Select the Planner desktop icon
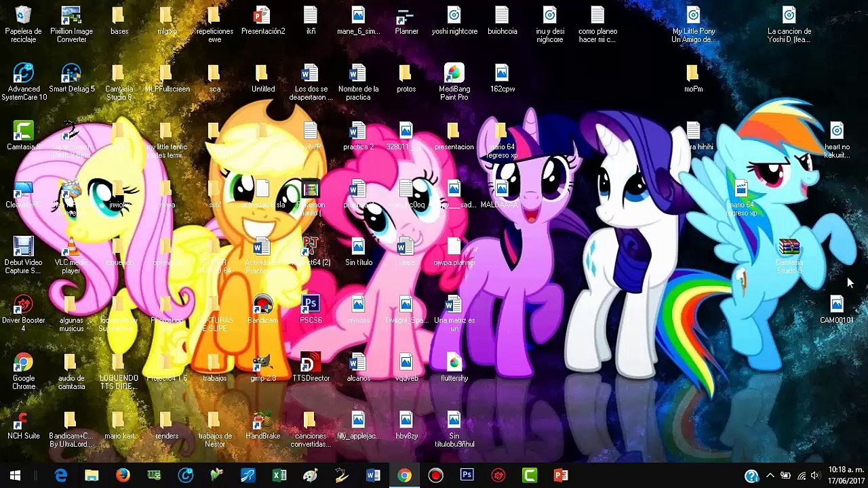Screen dimensions: 868x488 click(x=406, y=21)
